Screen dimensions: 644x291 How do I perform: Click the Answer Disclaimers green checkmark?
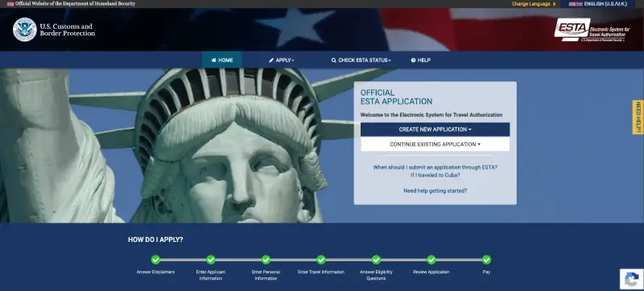click(155, 260)
